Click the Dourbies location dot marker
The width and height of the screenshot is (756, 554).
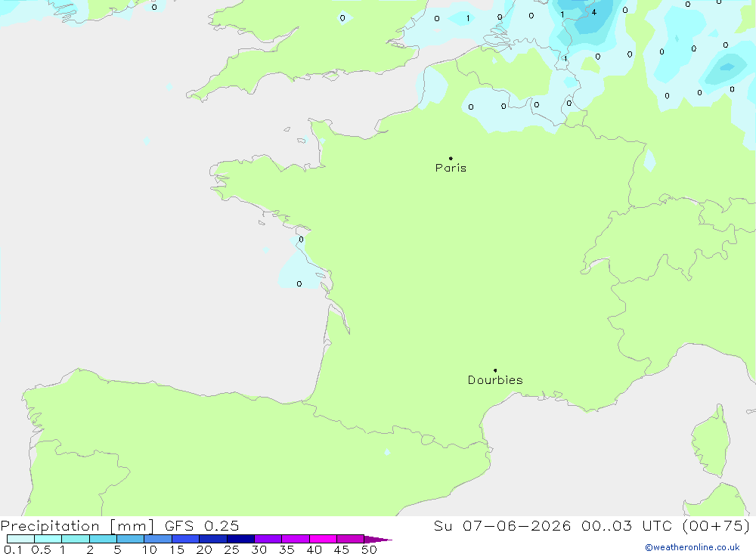click(495, 370)
